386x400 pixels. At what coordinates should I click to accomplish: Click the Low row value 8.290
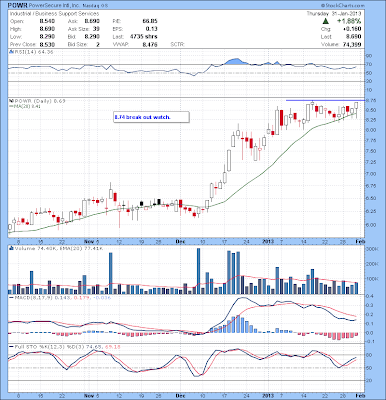tap(47, 37)
